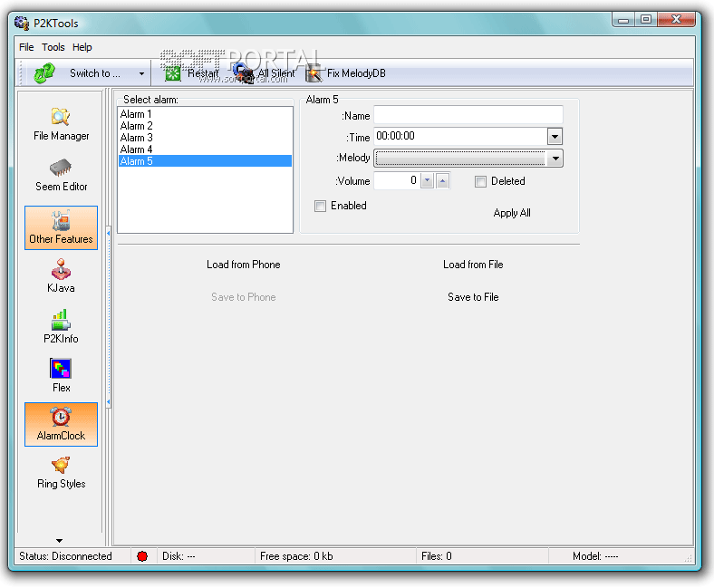Viewport: 714px width, 588px height.
Task: Toggle the Deleted checkbox
Action: click(480, 182)
